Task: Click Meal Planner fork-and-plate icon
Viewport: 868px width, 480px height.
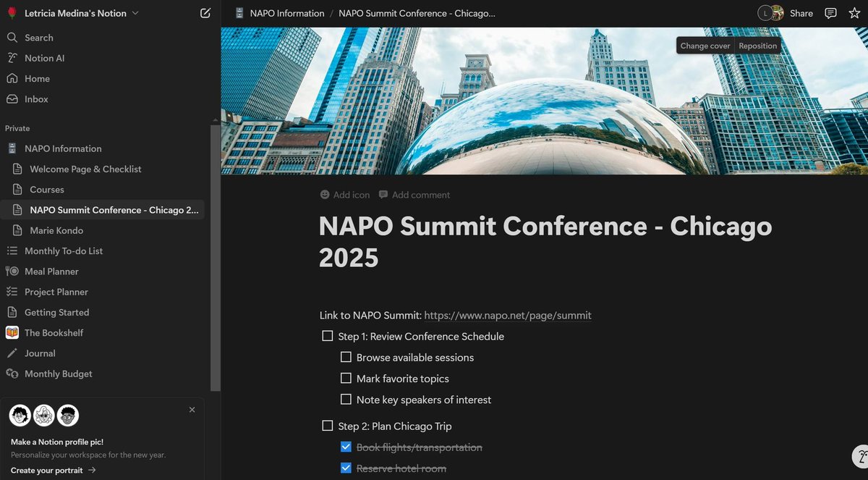Action: tap(12, 271)
